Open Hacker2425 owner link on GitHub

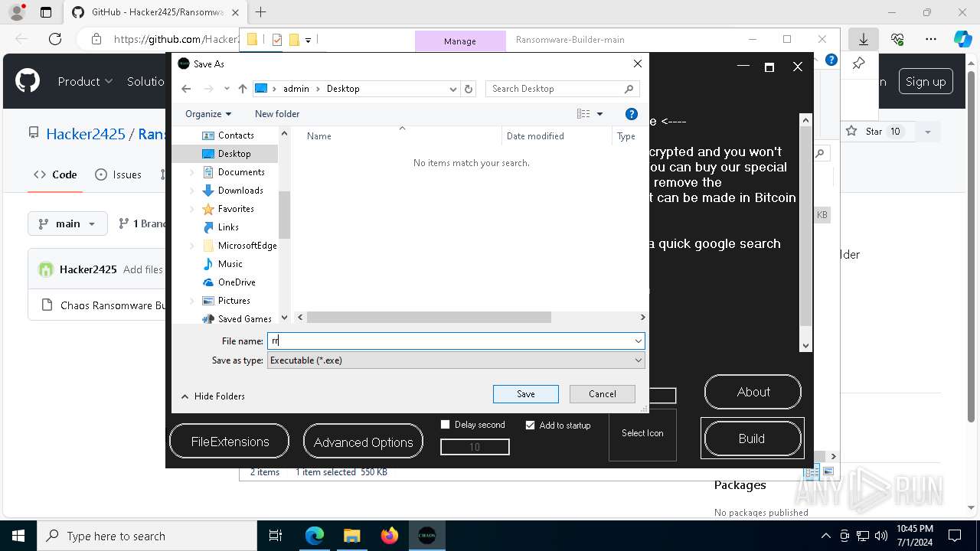(85, 134)
